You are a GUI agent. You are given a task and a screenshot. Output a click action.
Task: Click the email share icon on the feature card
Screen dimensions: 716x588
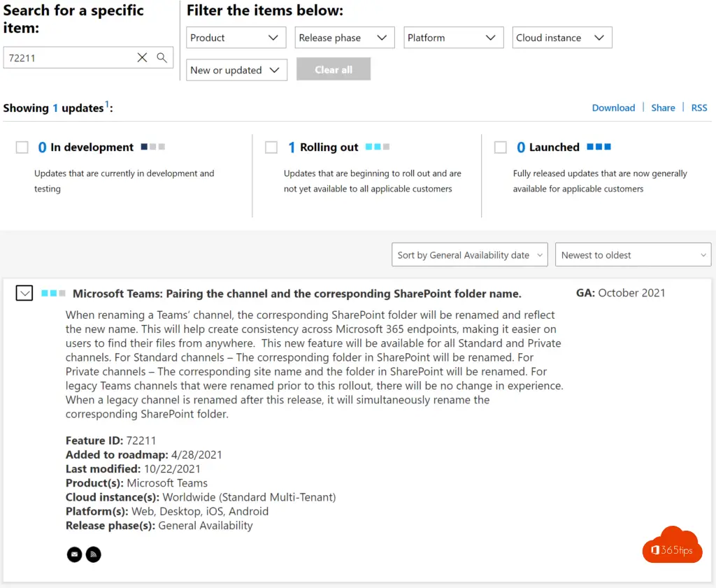(74, 554)
